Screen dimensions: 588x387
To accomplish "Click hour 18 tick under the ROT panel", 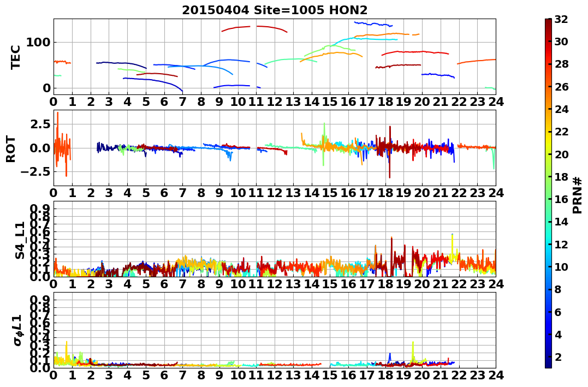I will click(385, 193).
